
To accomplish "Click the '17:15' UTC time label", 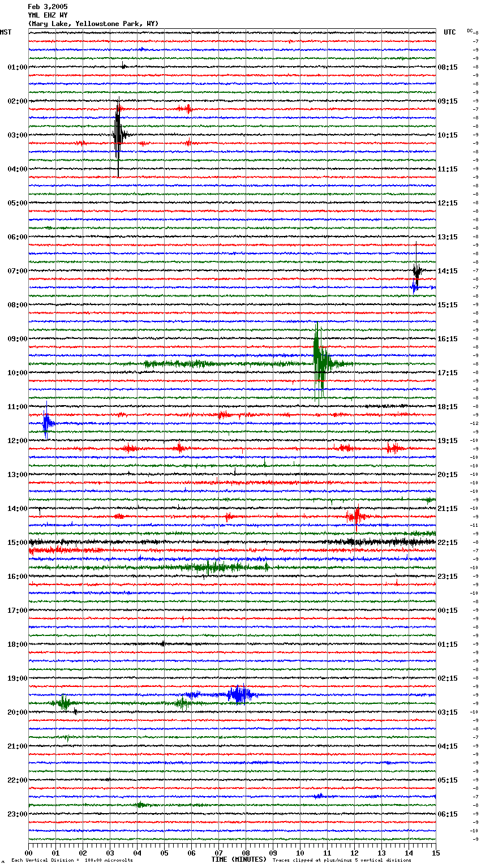I will pyautogui.click(x=448, y=373).
